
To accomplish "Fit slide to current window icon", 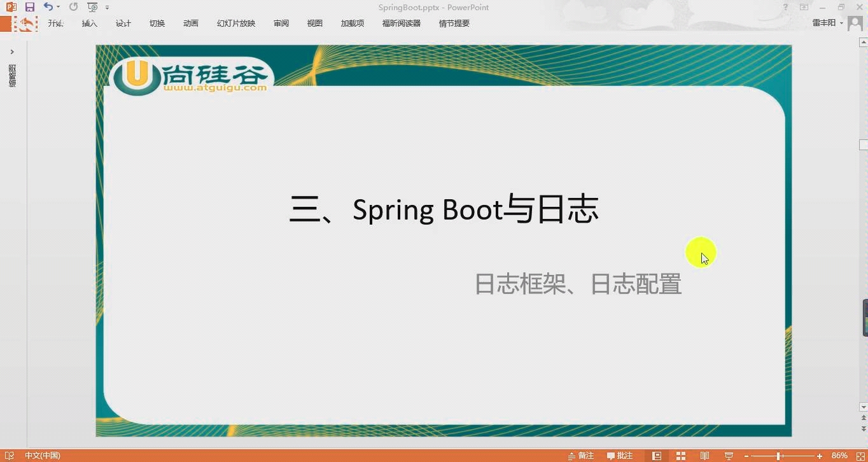I will pyautogui.click(x=860, y=456).
